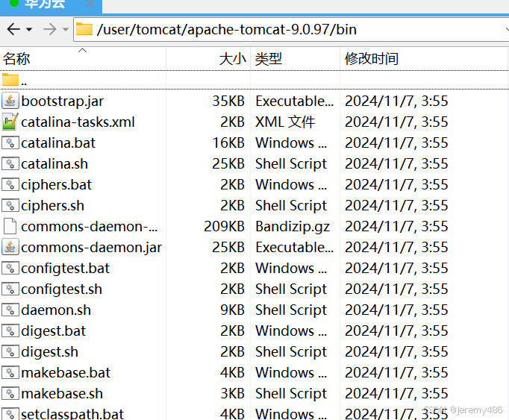Click the ciphers.sh file name

pyautogui.click(x=52, y=206)
